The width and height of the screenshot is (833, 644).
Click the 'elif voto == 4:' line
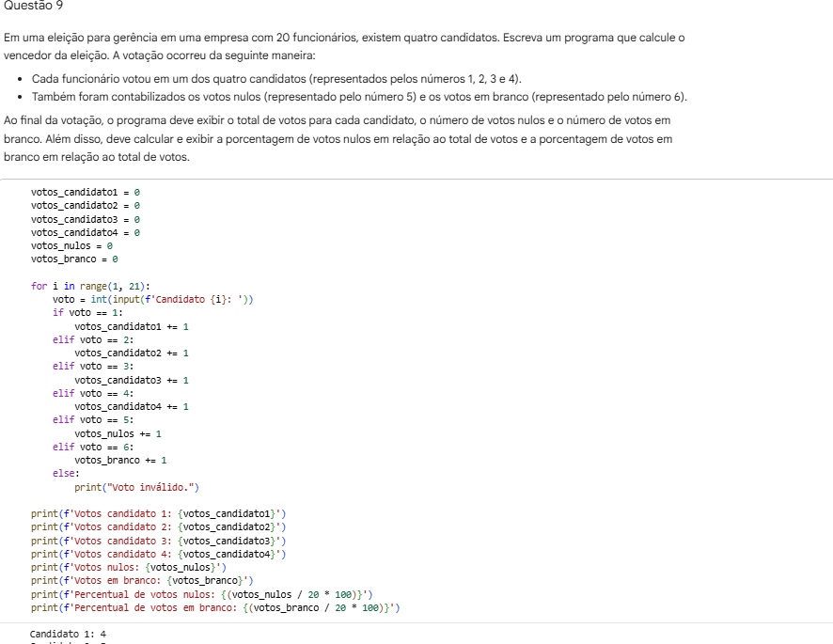pos(93,394)
